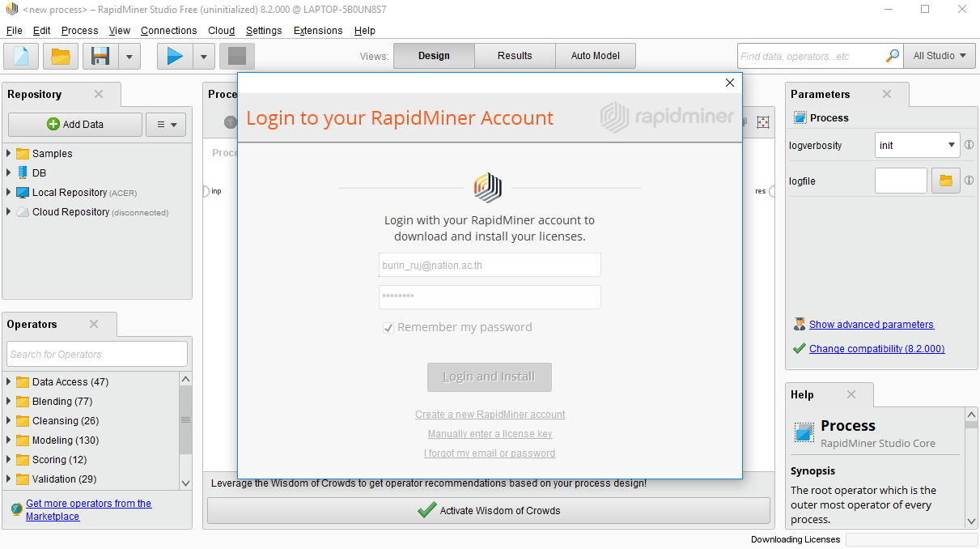Open the All Studio search scope dropdown

pos(939,56)
